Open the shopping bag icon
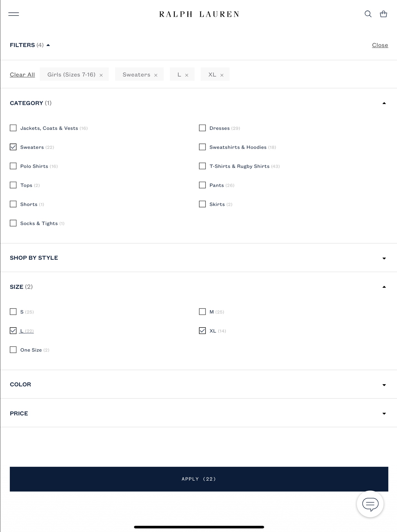 click(383, 14)
